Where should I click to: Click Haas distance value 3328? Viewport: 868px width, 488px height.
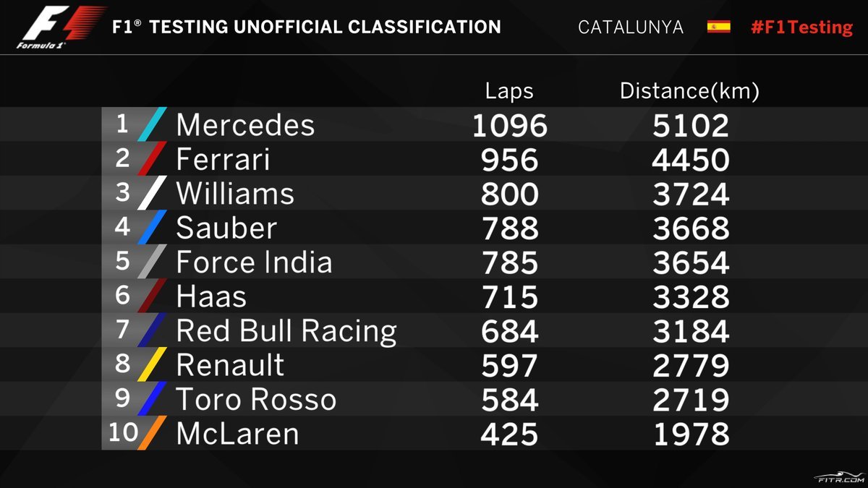click(690, 297)
